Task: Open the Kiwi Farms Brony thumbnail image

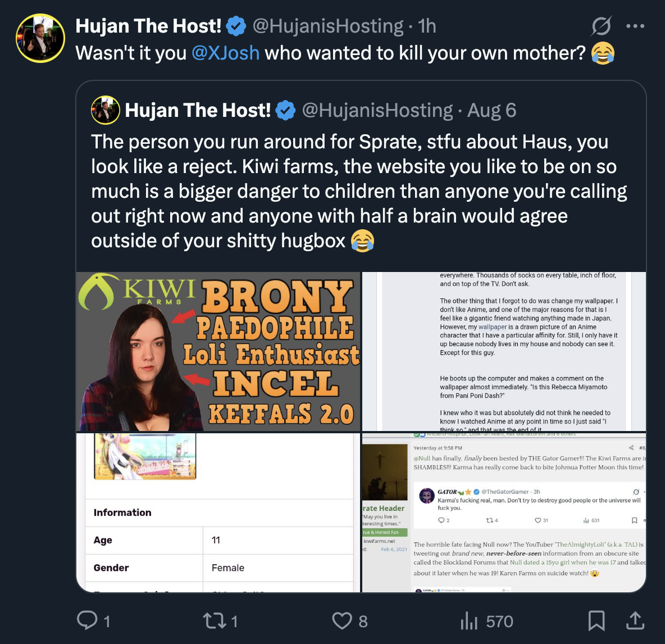Action: (x=218, y=352)
